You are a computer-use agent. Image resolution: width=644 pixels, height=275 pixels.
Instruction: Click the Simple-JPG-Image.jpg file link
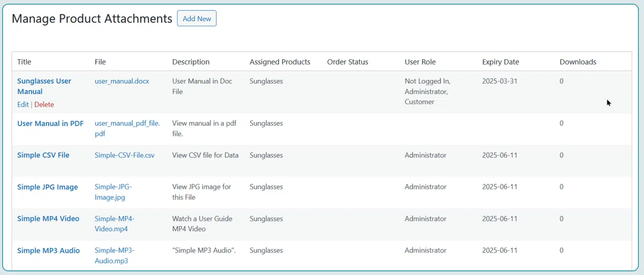click(113, 192)
